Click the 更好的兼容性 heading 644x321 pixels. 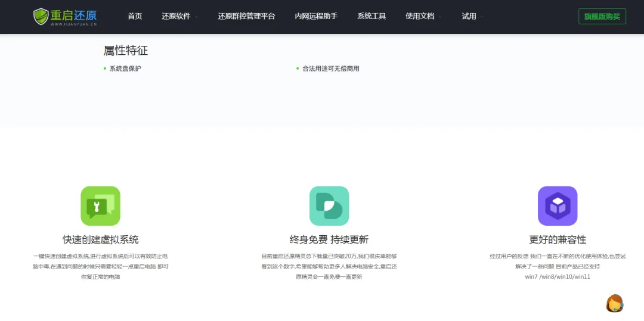[557, 239]
